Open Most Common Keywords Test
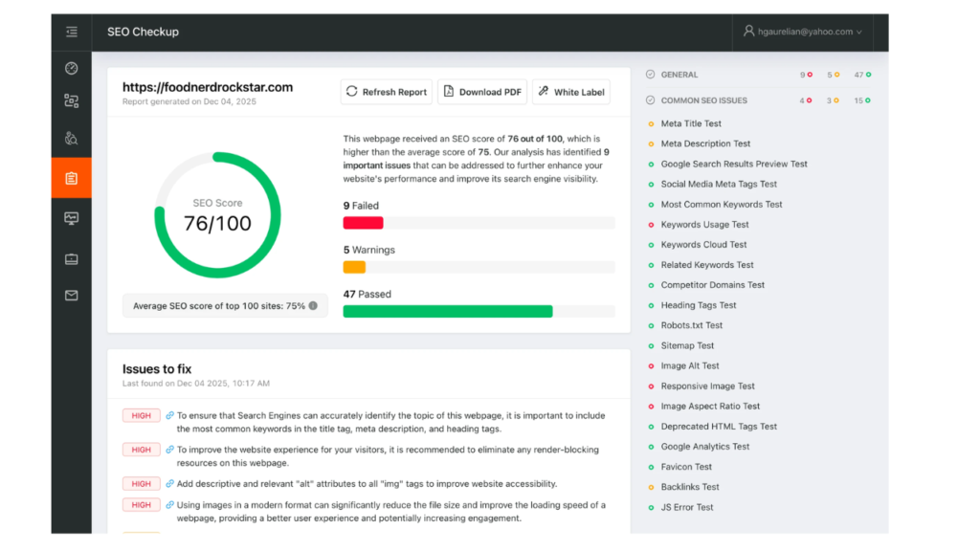Screen dimensions: 980x551 click(722, 205)
